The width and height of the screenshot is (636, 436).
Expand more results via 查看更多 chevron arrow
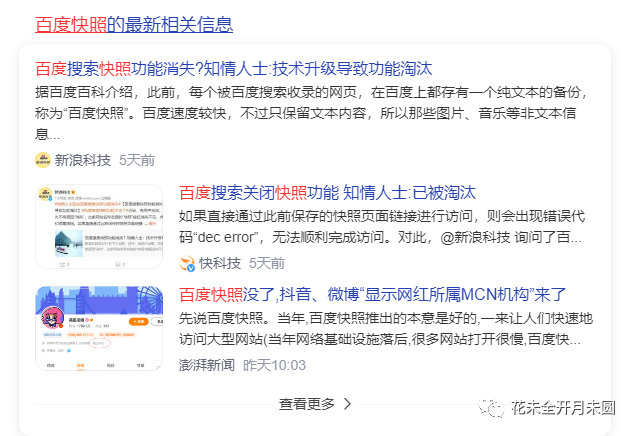pos(347,404)
